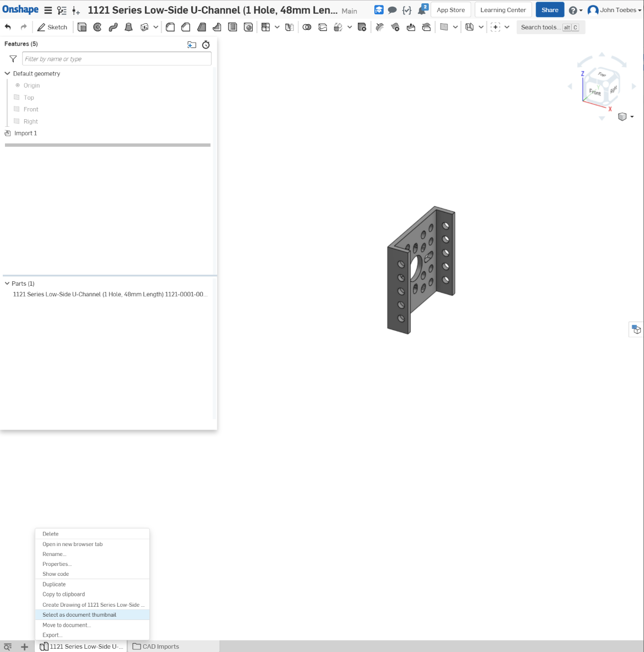The height and width of the screenshot is (652, 644).
Task: Open the custom features add dropdown
Action: click(507, 27)
